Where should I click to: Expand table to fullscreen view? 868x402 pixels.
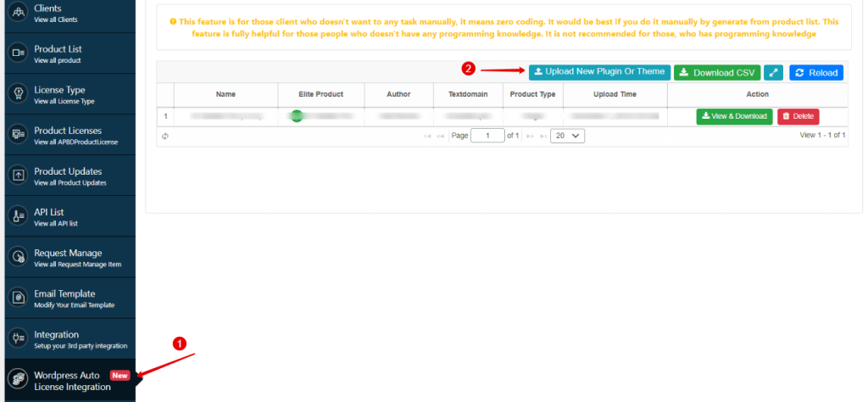point(773,73)
